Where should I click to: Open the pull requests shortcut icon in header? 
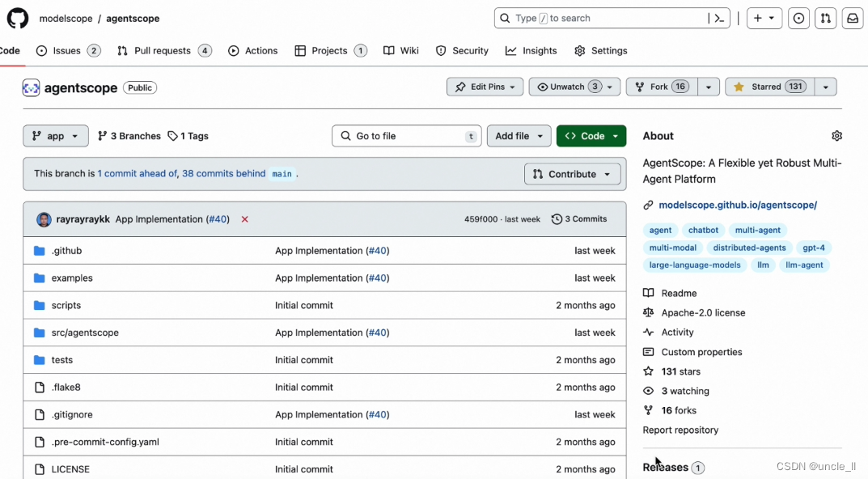click(825, 19)
